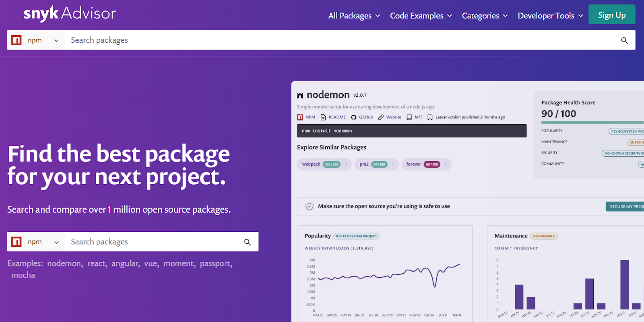Image resolution: width=644 pixels, height=322 pixels.
Task: Open the passport example link
Action: (x=215, y=264)
